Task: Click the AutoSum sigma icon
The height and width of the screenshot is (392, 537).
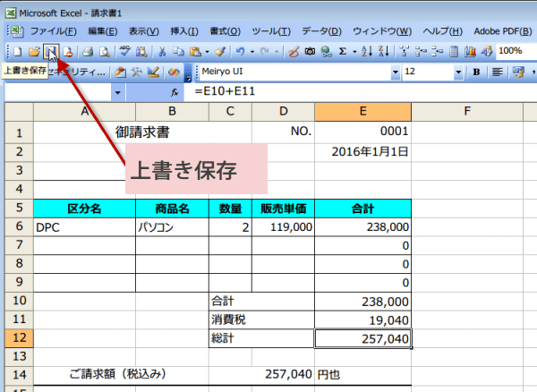Action: (x=343, y=51)
